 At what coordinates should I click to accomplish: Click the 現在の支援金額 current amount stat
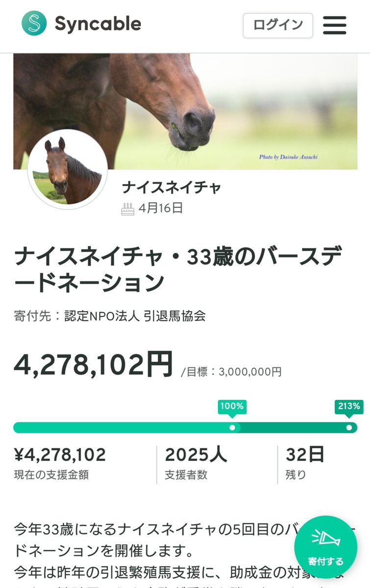coord(51,474)
